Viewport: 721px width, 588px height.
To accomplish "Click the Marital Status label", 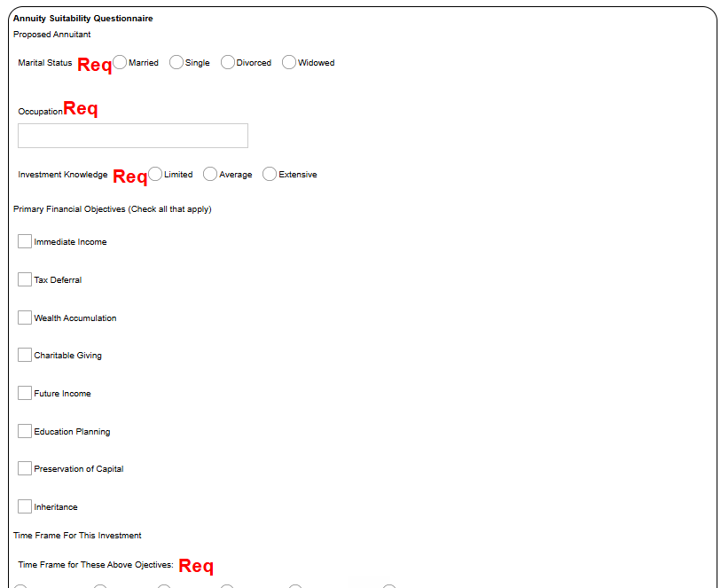I will coord(45,62).
